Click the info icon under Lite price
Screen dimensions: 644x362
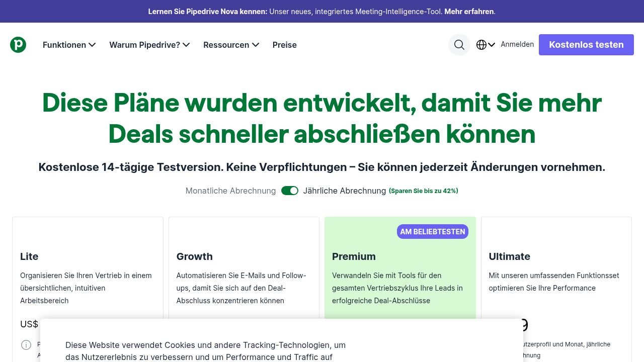coord(26,345)
